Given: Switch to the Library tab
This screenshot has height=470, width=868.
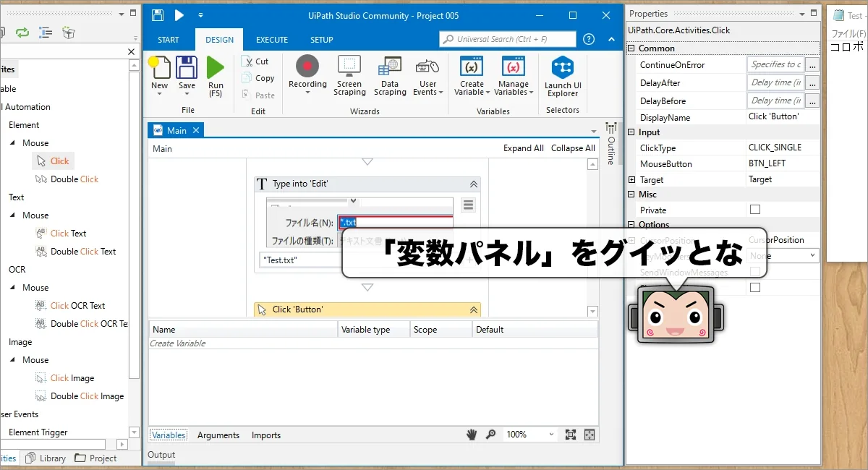Looking at the screenshot, I should pos(46,458).
